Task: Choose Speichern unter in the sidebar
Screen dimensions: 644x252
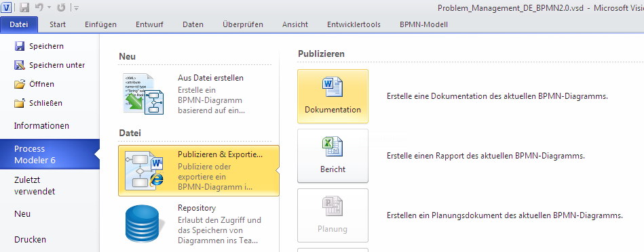Action: click(x=57, y=65)
